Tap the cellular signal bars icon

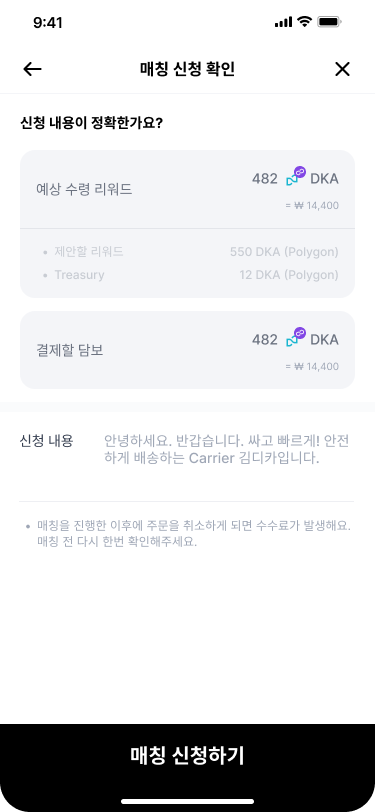283,22
